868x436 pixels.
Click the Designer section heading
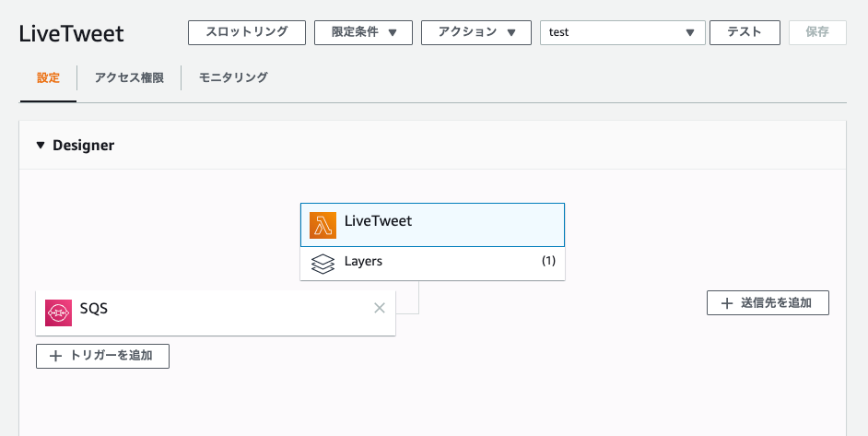83,146
